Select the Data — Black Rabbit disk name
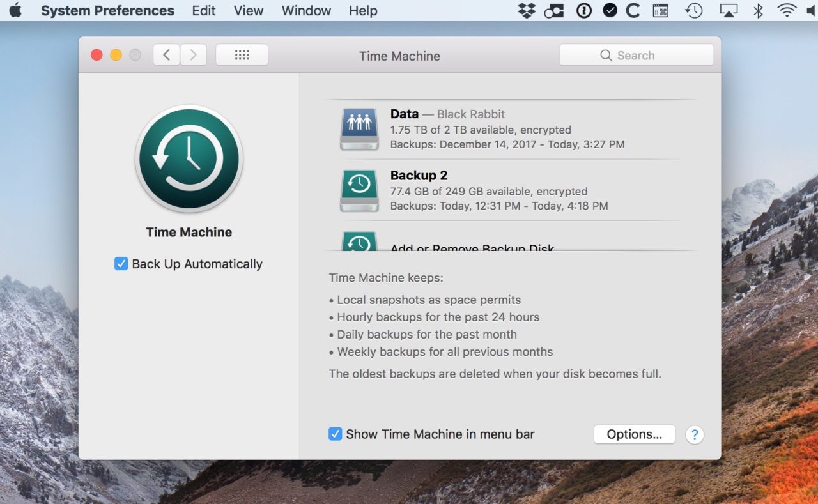 447,114
